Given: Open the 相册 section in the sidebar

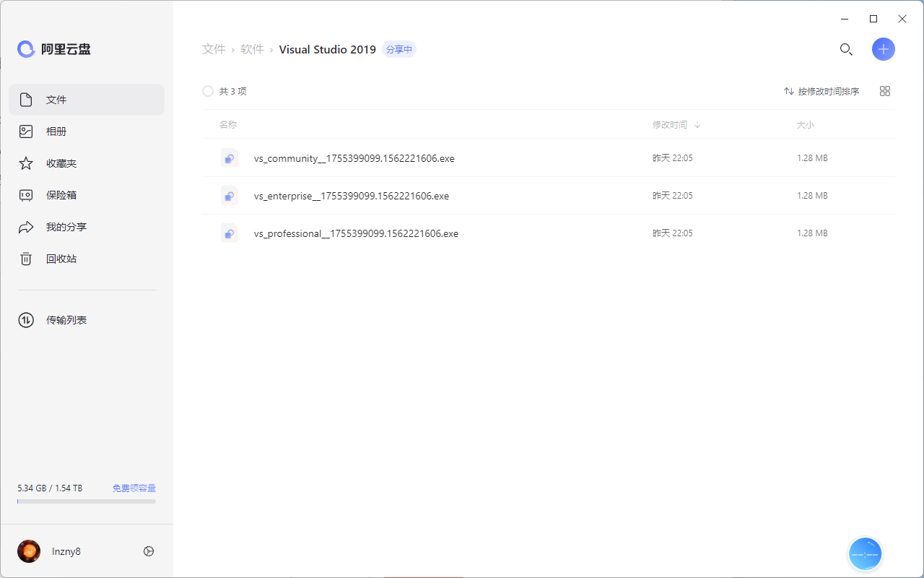Looking at the screenshot, I should pyautogui.click(x=56, y=131).
